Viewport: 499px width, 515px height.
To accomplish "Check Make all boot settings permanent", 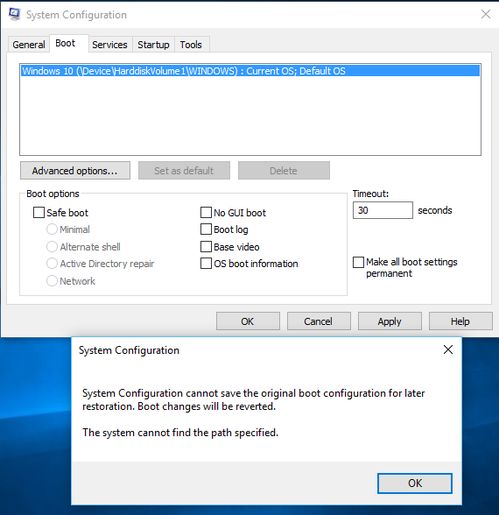I will [358, 262].
